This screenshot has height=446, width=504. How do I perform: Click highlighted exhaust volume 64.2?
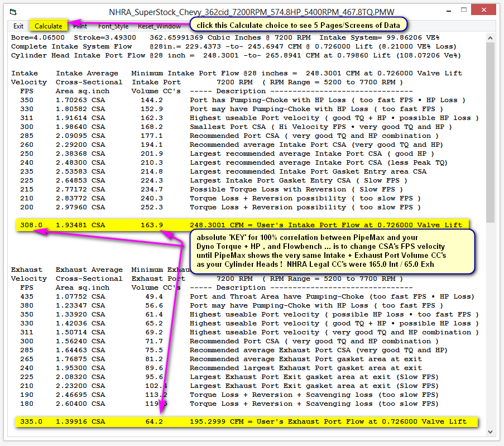pos(154,421)
